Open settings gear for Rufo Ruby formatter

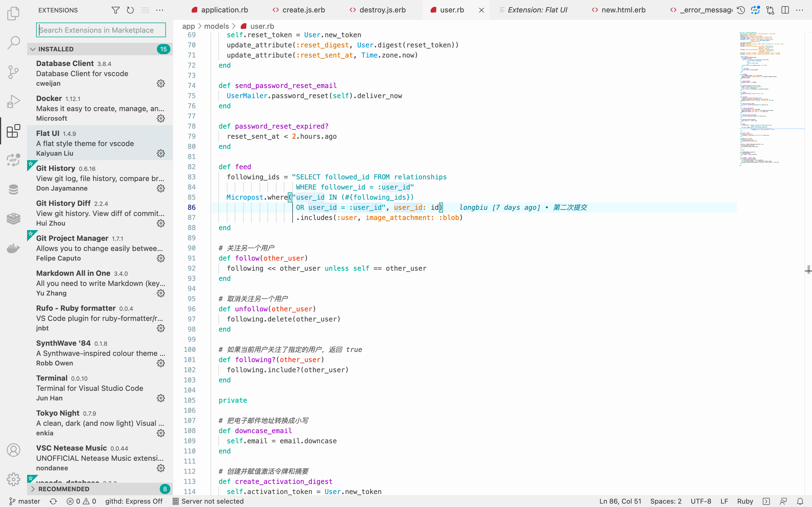pyautogui.click(x=161, y=328)
